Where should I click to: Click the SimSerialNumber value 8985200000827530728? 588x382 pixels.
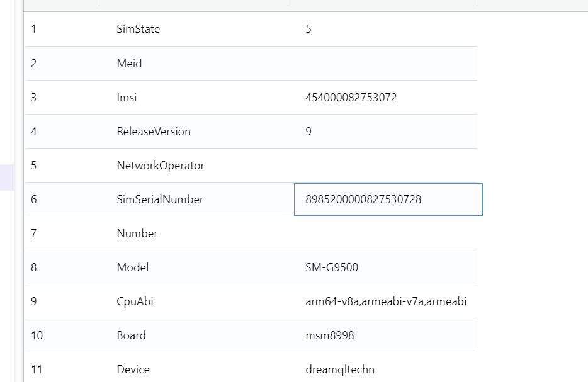click(363, 199)
